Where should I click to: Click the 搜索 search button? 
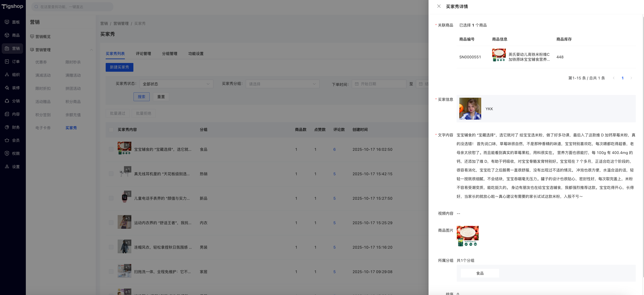tap(141, 97)
